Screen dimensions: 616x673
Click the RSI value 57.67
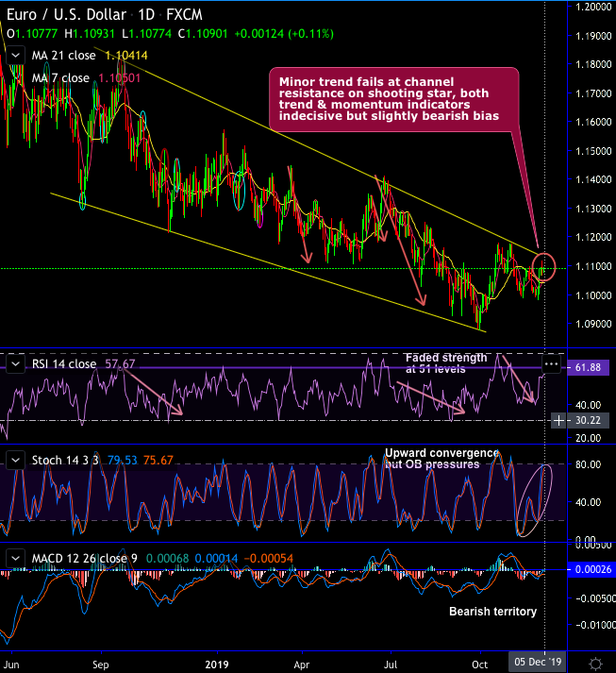(x=120, y=364)
